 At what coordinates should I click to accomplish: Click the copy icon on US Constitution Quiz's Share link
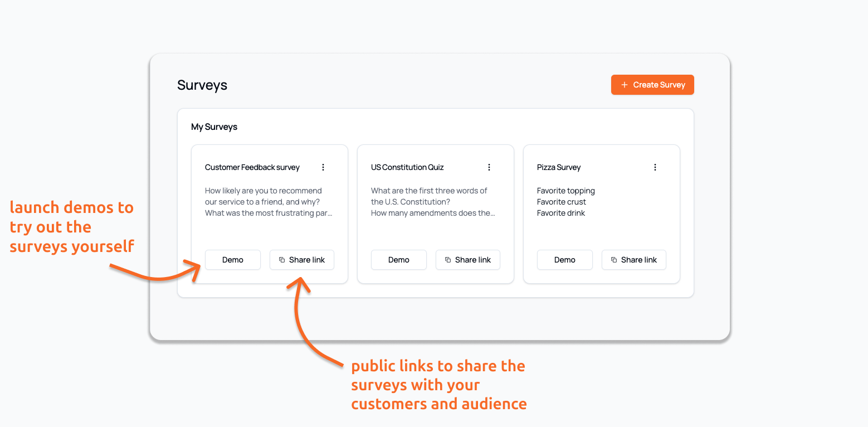point(448,260)
